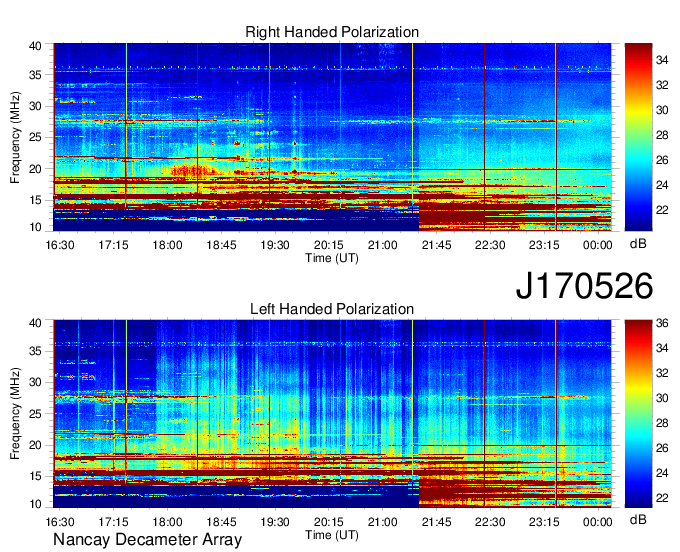Screen dimensions: 680x552
Task: Click 18:00 time tick of Left Handed plot
Action: tap(167, 522)
